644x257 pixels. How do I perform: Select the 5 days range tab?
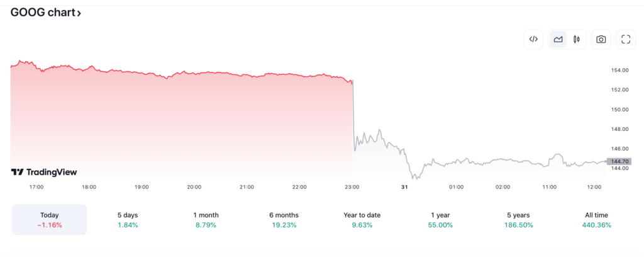[x=128, y=220]
